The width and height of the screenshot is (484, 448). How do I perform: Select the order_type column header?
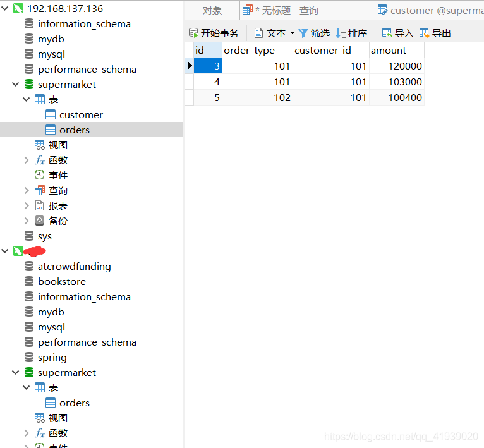pyautogui.click(x=257, y=50)
